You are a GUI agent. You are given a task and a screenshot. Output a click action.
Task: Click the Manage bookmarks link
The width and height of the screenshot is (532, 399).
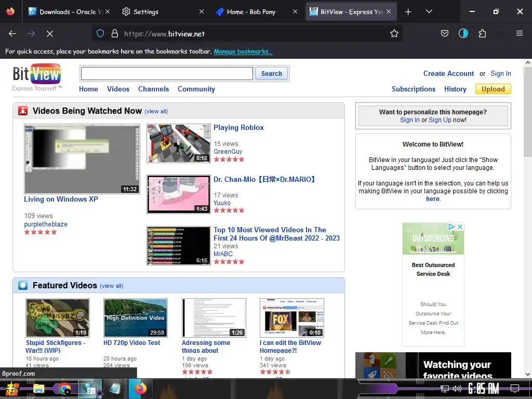(x=243, y=51)
